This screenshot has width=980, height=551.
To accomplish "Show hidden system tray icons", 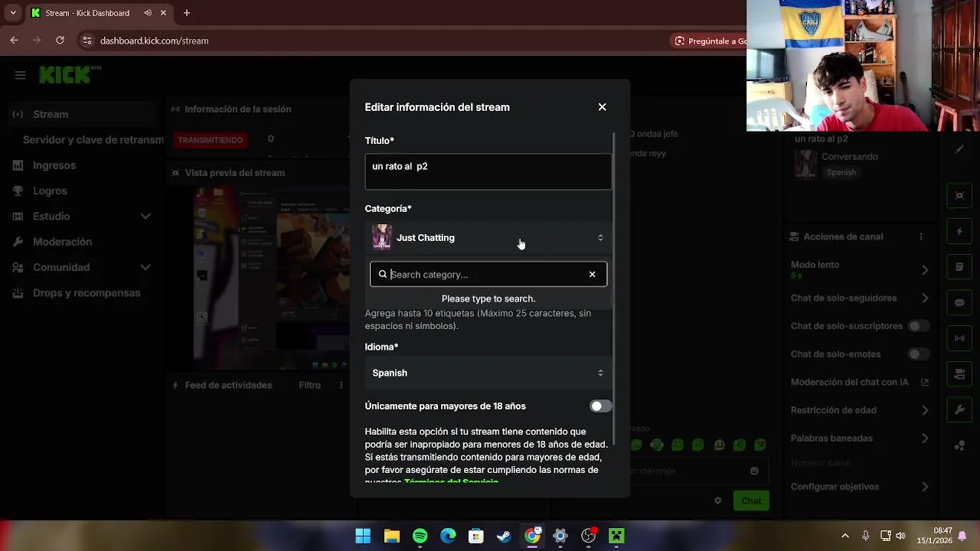I will click(x=844, y=536).
